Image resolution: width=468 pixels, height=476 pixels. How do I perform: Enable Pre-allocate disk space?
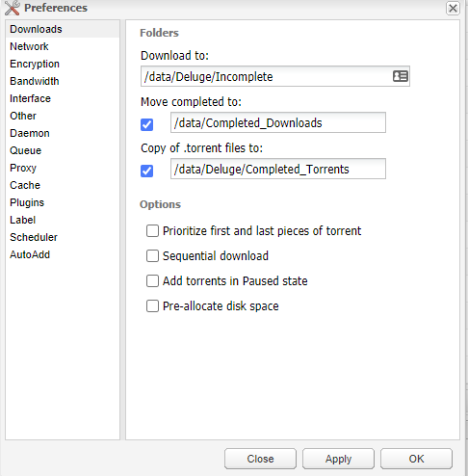pos(152,306)
